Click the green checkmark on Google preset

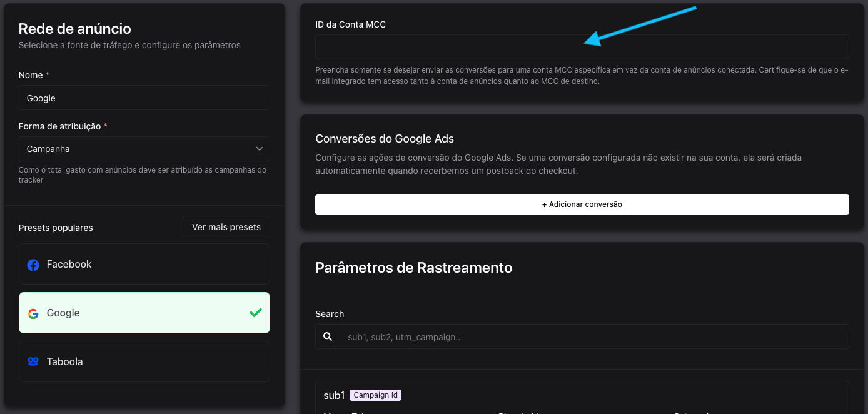[255, 313]
